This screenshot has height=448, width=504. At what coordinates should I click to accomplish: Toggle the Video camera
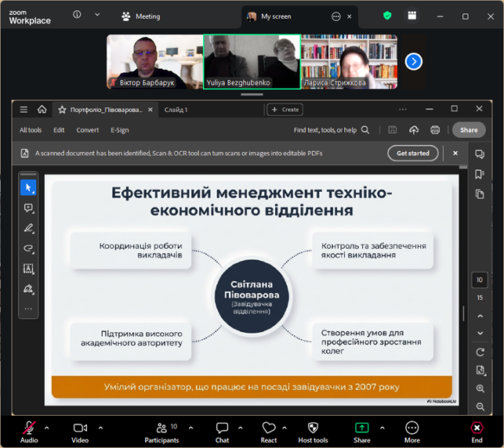pyautogui.click(x=80, y=432)
